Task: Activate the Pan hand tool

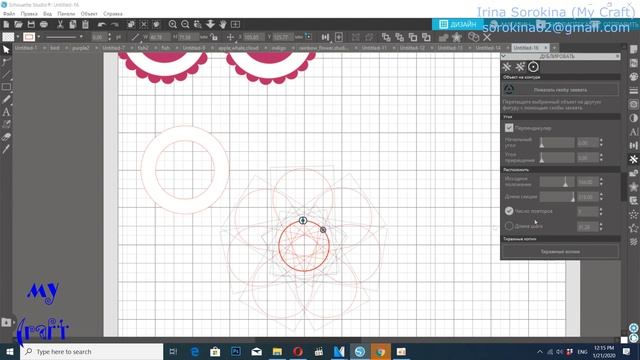Action: point(223,24)
